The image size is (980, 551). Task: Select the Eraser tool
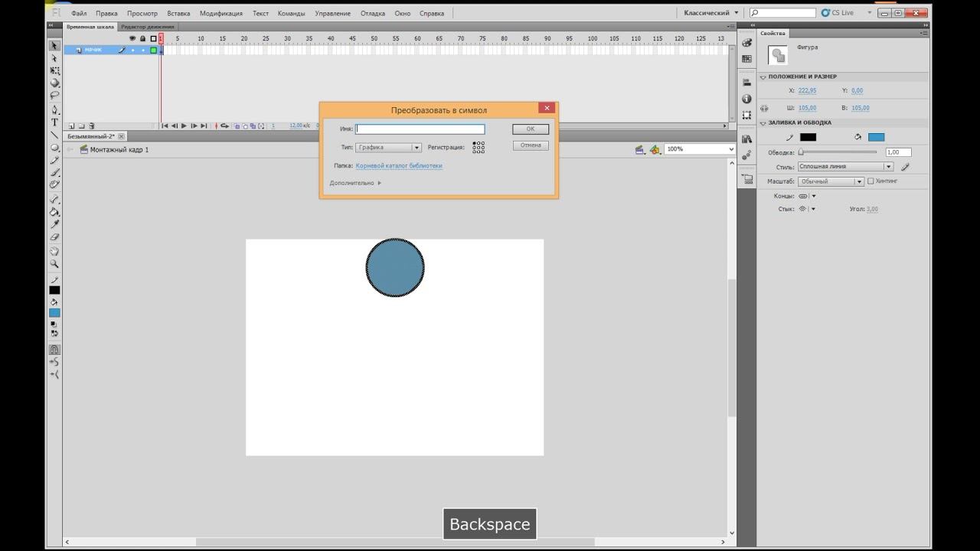tap(54, 237)
